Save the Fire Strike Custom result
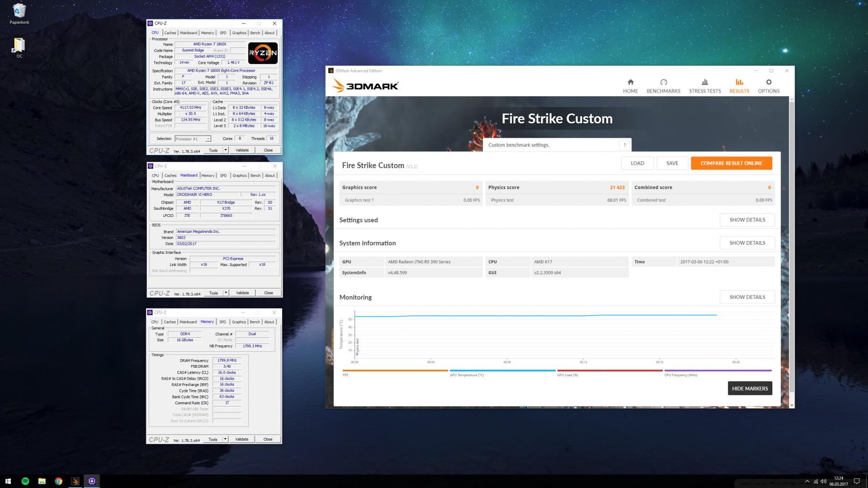868x488 pixels. tap(672, 163)
